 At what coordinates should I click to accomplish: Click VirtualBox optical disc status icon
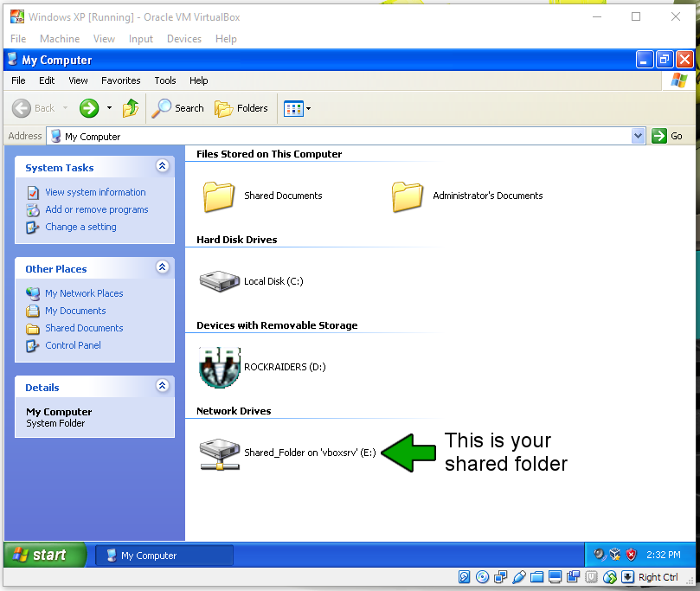tap(482, 577)
